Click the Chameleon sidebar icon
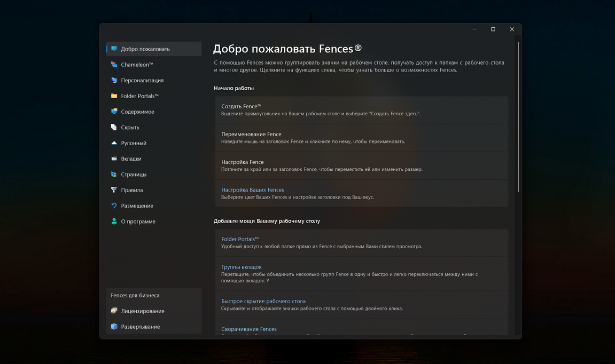The width and height of the screenshot is (615, 364). [x=114, y=65]
